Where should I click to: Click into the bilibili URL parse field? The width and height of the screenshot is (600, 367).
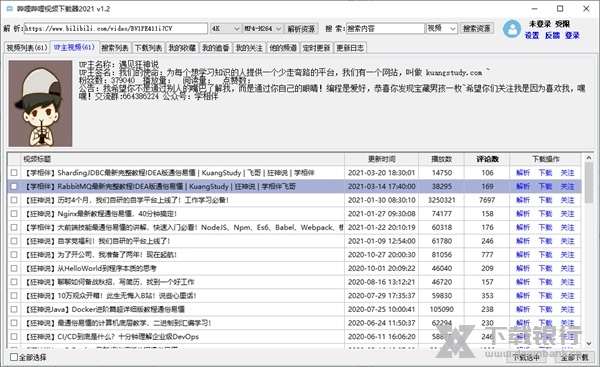pyautogui.click(x=116, y=29)
